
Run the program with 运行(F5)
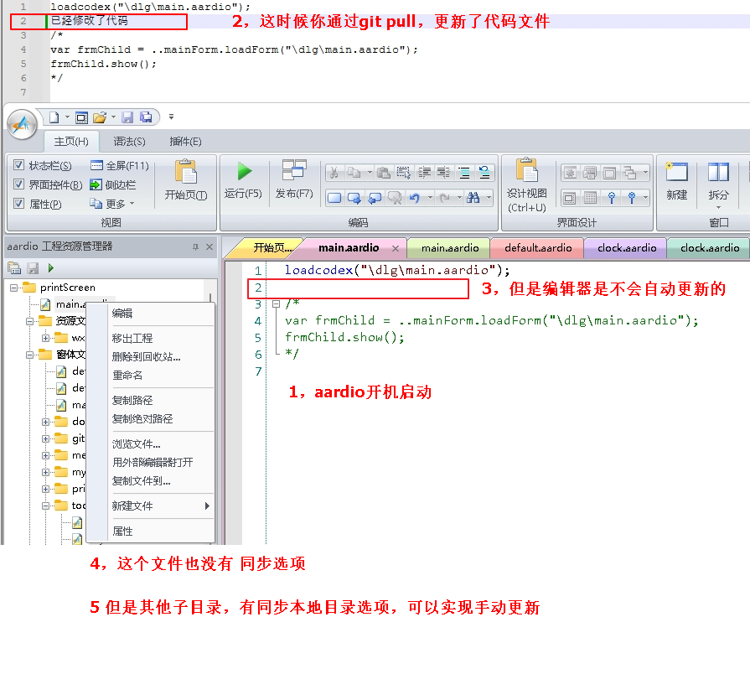click(244, 180)
